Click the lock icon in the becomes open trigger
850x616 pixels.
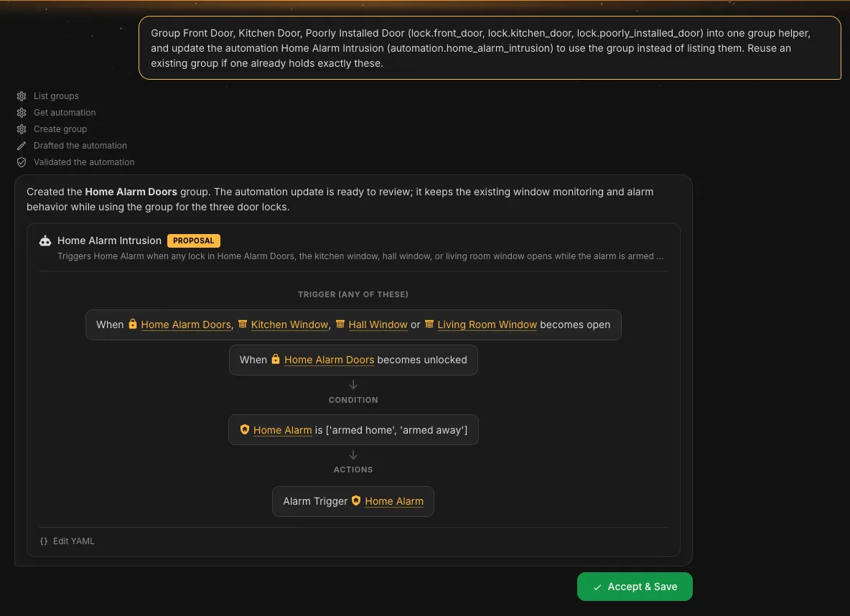coord(133,325)
